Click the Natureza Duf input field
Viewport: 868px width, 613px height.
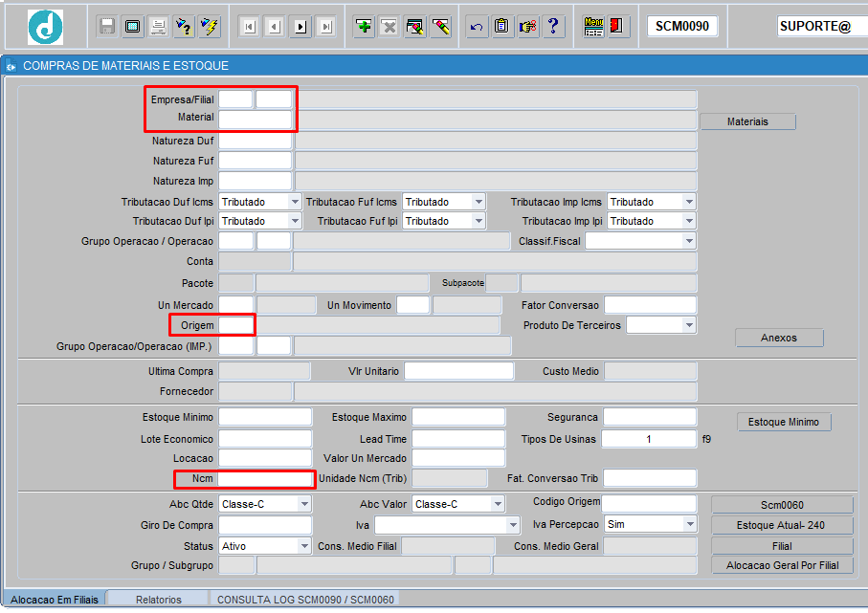256,142
